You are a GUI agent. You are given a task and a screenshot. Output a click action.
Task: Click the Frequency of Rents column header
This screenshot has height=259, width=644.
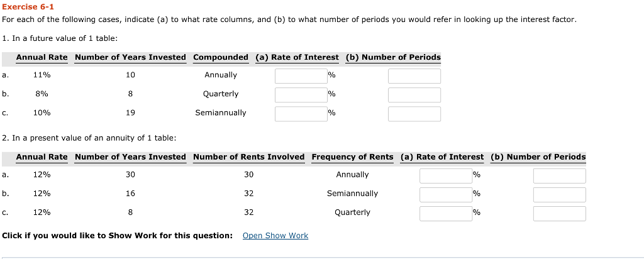pos(352,157)
